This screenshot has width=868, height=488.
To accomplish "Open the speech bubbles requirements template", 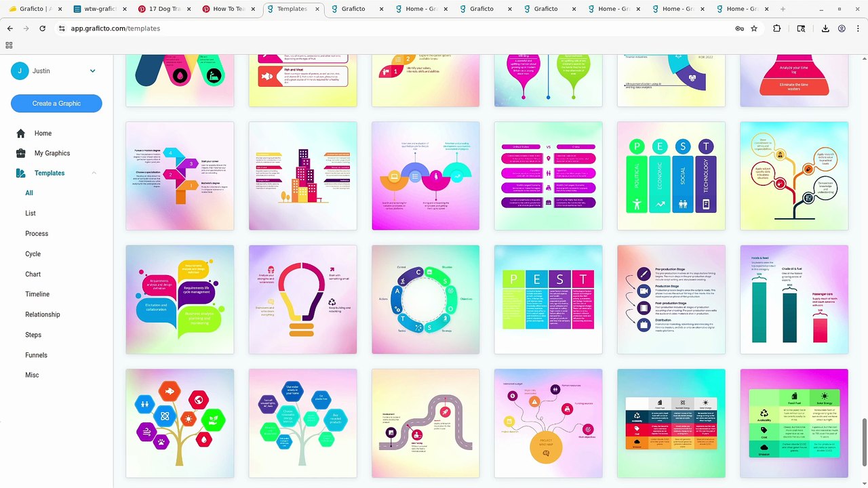I will tap(180, 300).
